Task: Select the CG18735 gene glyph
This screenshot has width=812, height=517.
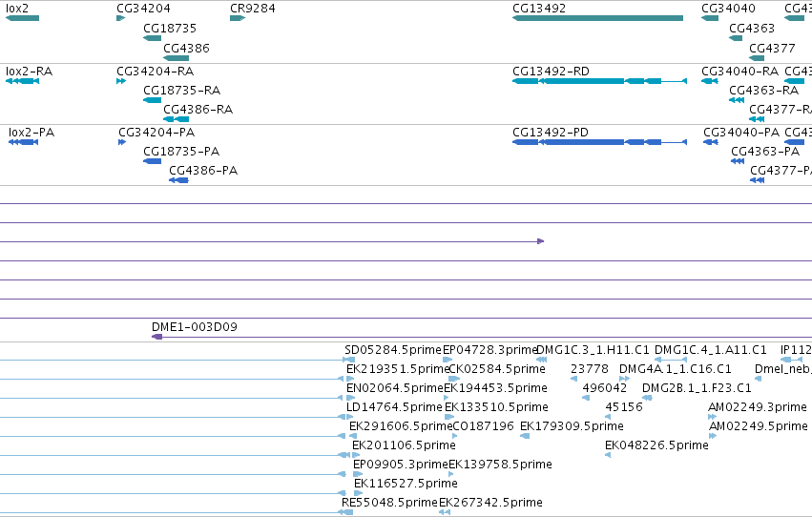Action: click(153, 38)
